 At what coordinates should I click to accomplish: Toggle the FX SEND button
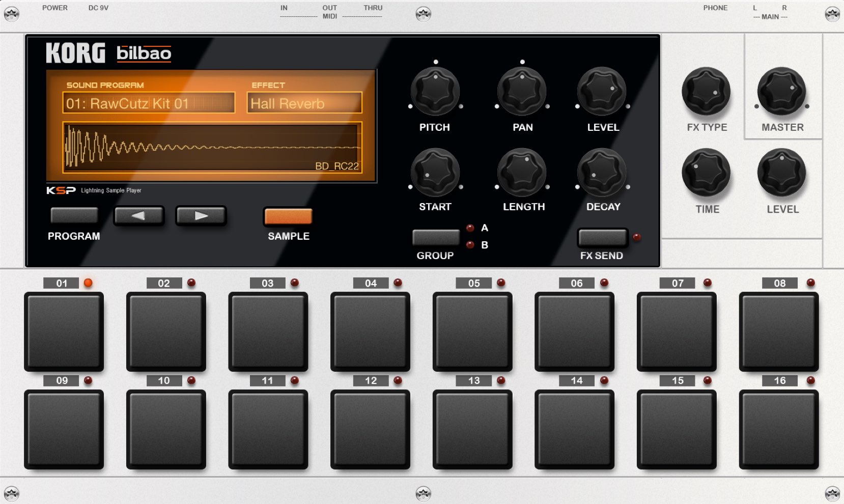pos(603,237)
